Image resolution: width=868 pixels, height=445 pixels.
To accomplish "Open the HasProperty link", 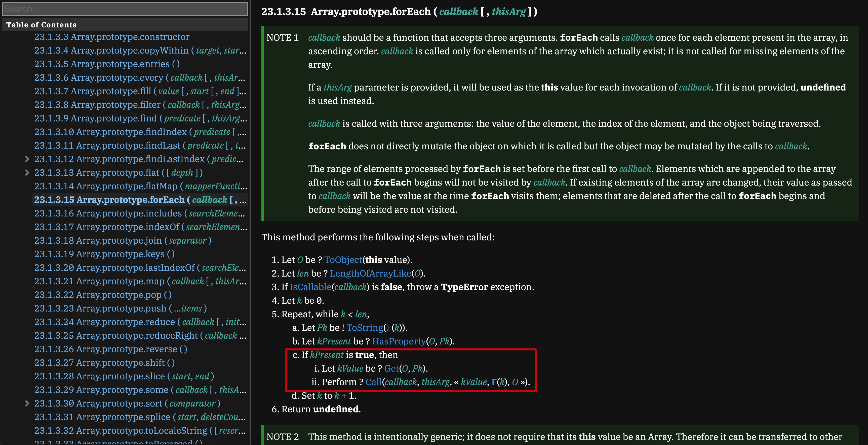I will [x=399, y=341].
